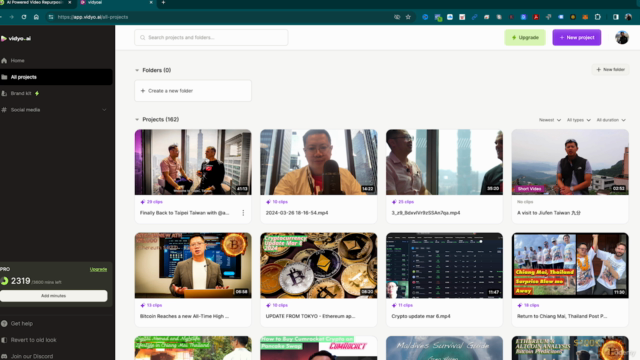Open the UPDATE FROM TOKYO Ethereum thumbnail

pos(319,265)
